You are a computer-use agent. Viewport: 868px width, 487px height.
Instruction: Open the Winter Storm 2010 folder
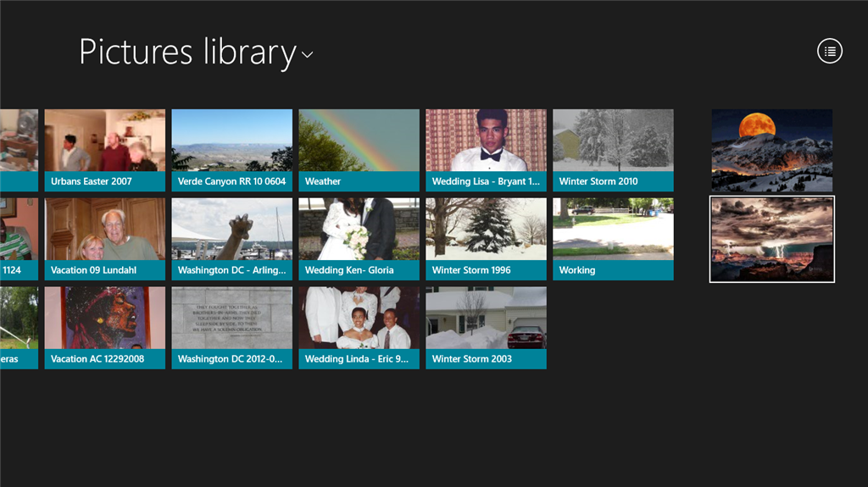pos(614,150)
